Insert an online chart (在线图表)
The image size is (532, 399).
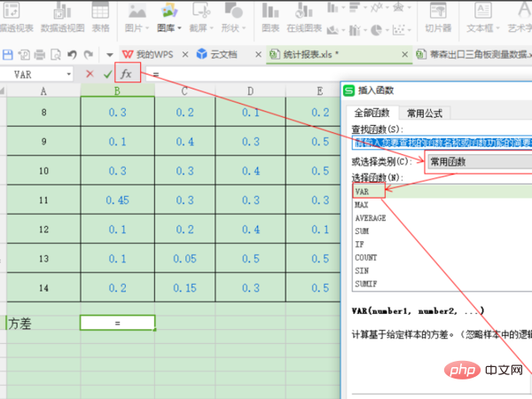click(304, 17)
